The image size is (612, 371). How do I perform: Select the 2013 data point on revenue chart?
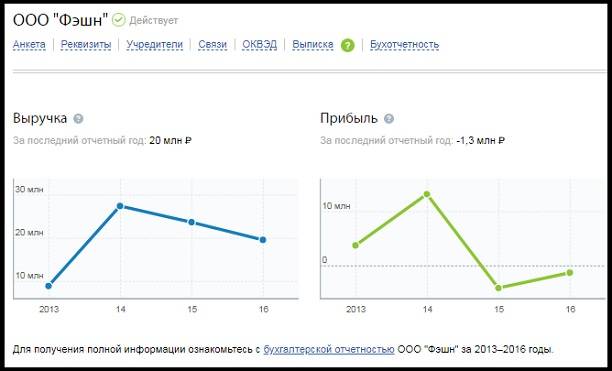[48, 286]
